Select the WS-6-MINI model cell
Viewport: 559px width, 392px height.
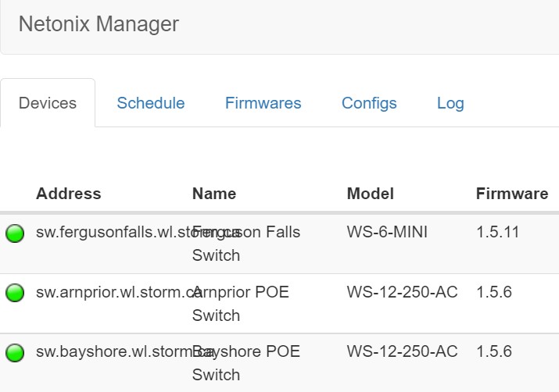pyautogui.click(x=389, y=232)
